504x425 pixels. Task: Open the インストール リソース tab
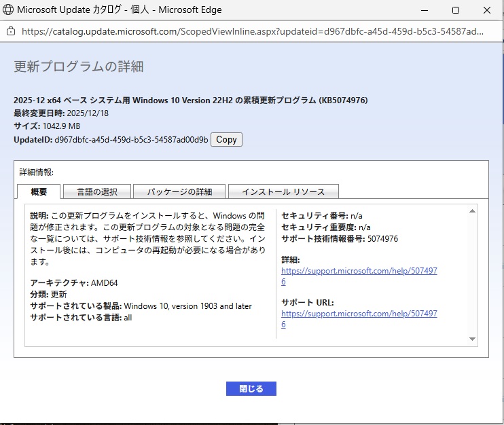tap(283, 191)
